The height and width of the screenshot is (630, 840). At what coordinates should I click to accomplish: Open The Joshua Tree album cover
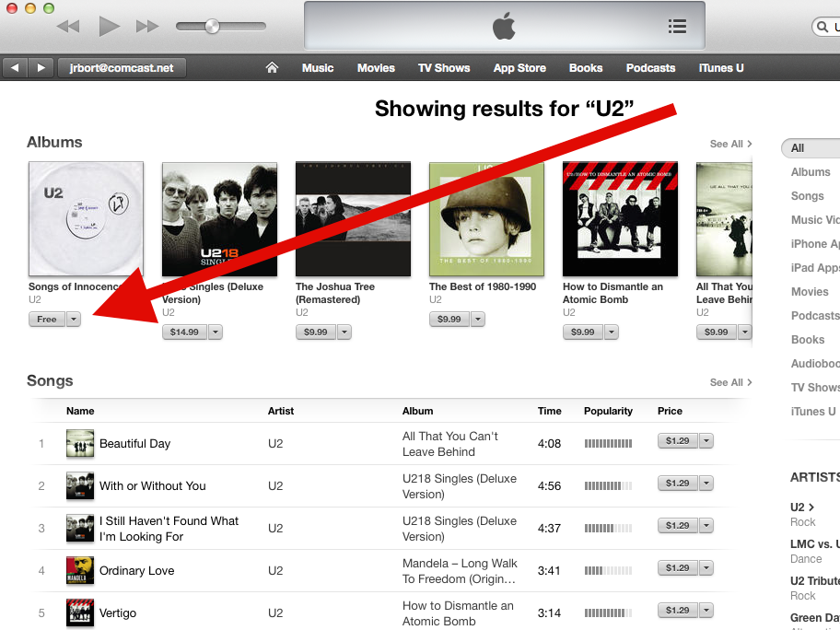353,219
